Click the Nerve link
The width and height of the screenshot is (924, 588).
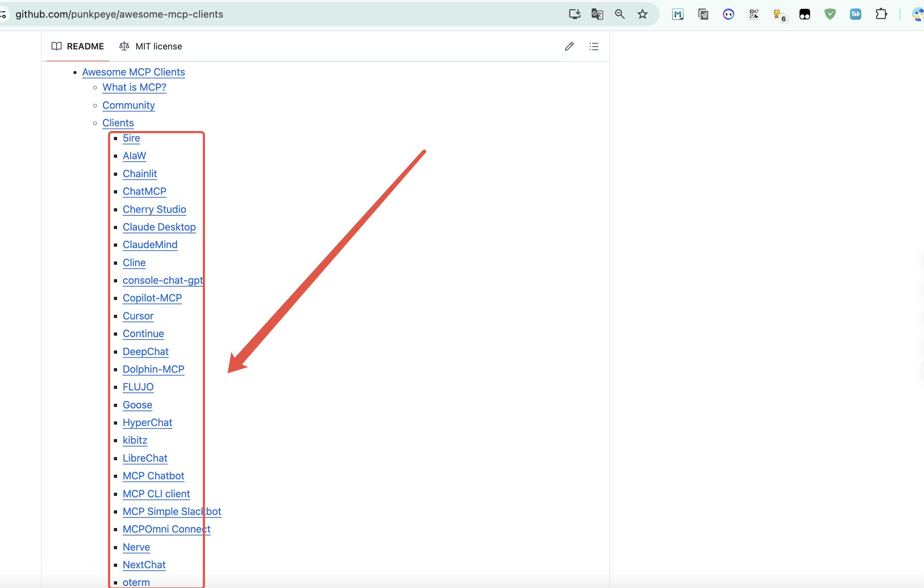[x=136, y=548]
